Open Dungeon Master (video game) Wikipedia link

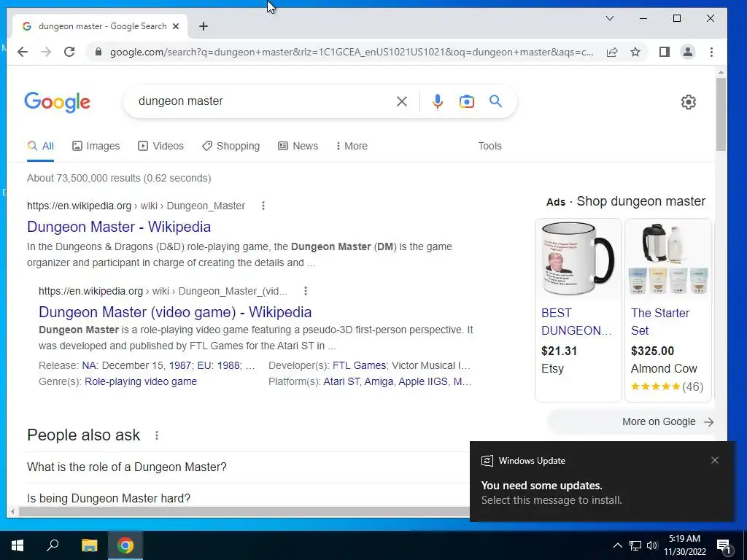pyautogui.click(x=175, y=312)
